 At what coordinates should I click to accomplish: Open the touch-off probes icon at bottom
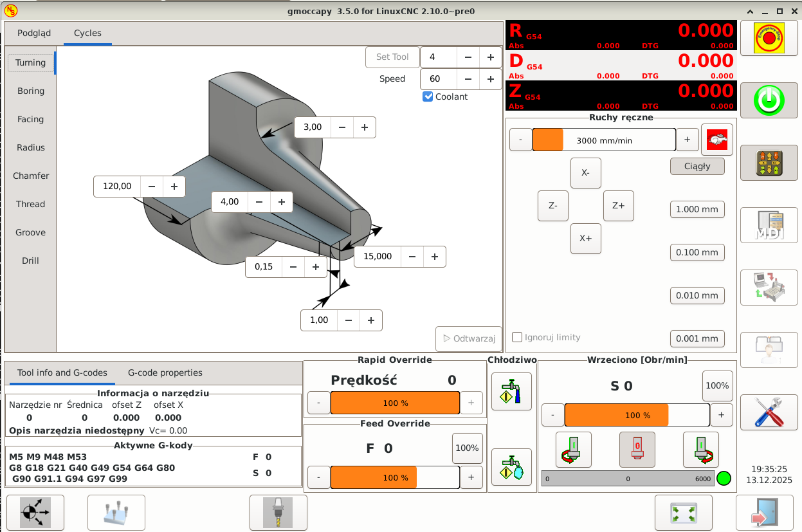point(116,513)
